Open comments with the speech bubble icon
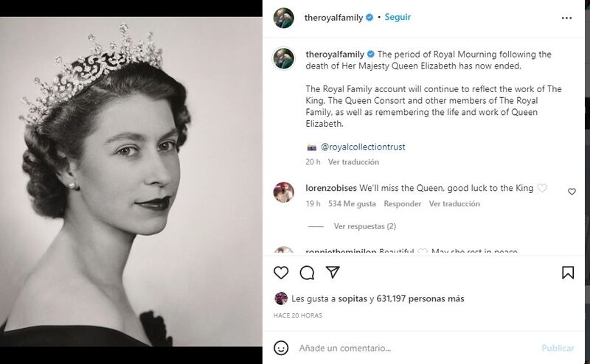The image size is (590, 364). 307,273
